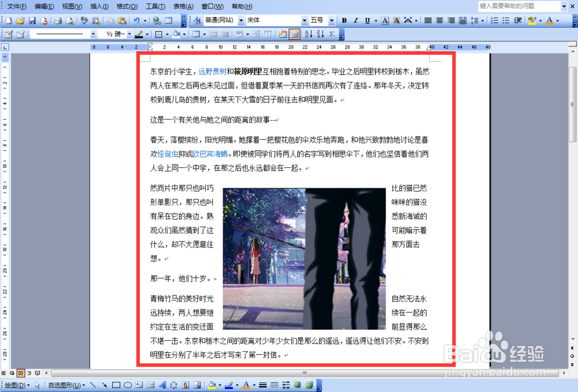Viewport: 578px width, 392px height.
Task: Toggle character shading on text
Action: [x=397, y=21]
